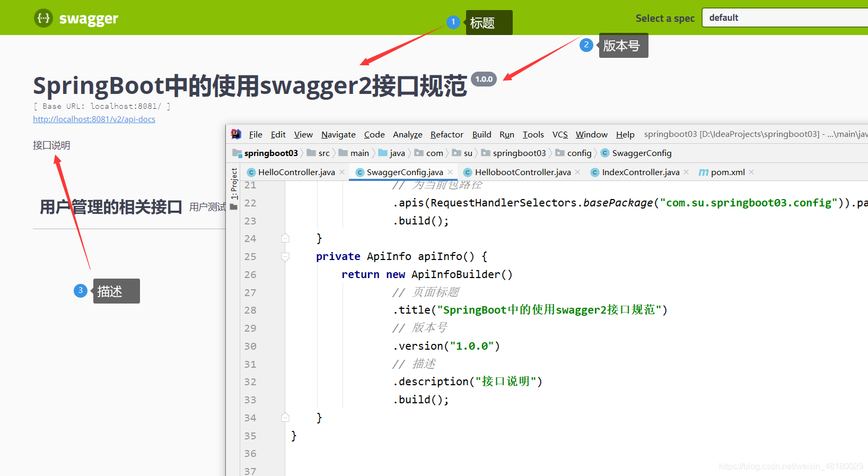
Task: Click line number 30 in gutter
Action: pyautogui.click(x=250, y=347)
